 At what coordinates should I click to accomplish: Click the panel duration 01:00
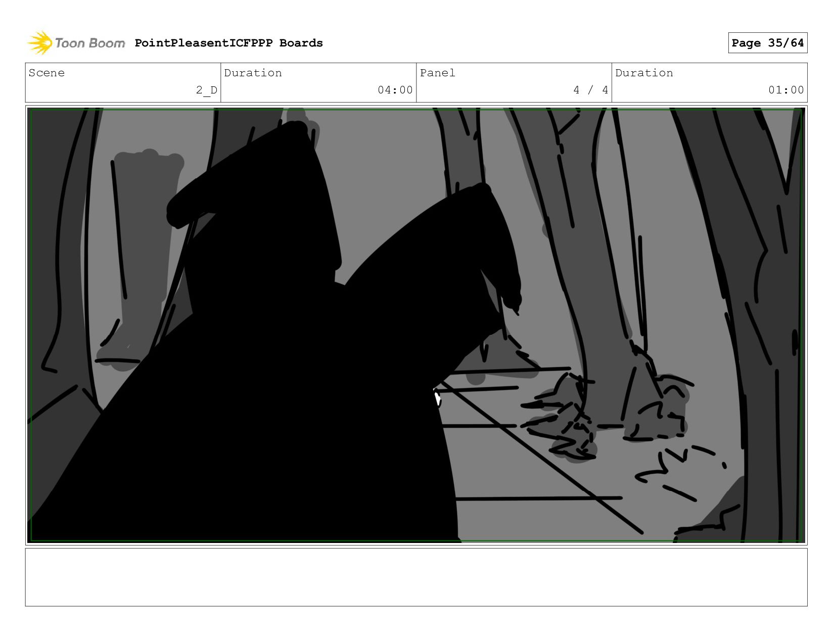(786, 90)
